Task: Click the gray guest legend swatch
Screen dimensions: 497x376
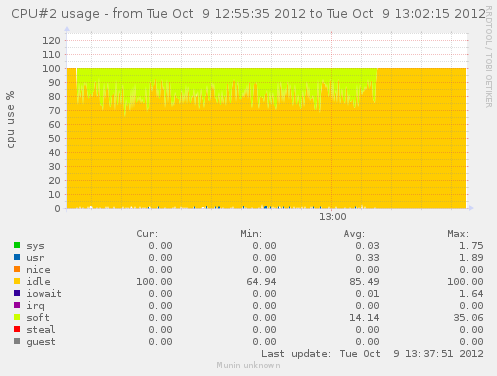Action: [x=17, y=341]
